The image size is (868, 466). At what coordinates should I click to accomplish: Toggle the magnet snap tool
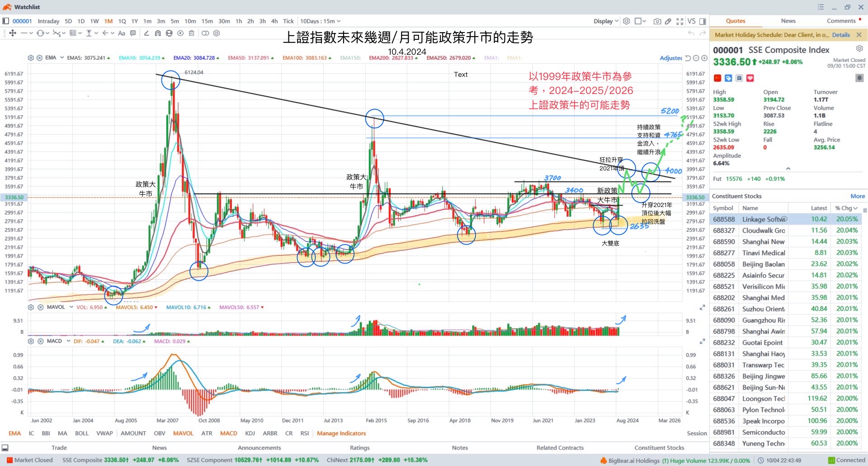pos(158,33)
